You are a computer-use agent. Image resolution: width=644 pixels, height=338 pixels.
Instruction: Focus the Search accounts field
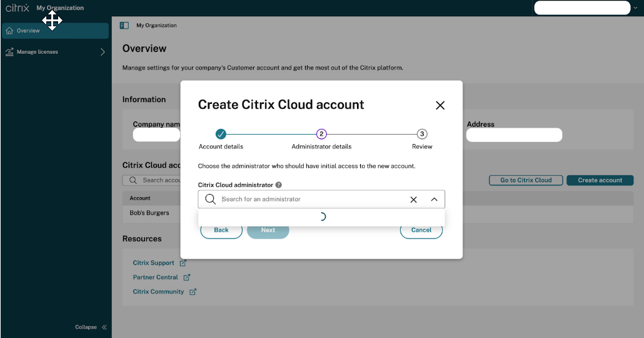151,180
